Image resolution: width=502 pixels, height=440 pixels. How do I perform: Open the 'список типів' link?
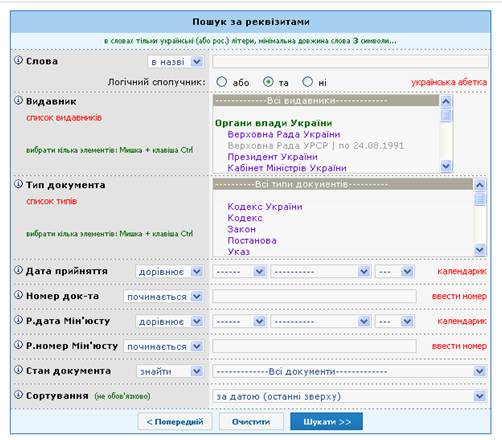[52, 201]
